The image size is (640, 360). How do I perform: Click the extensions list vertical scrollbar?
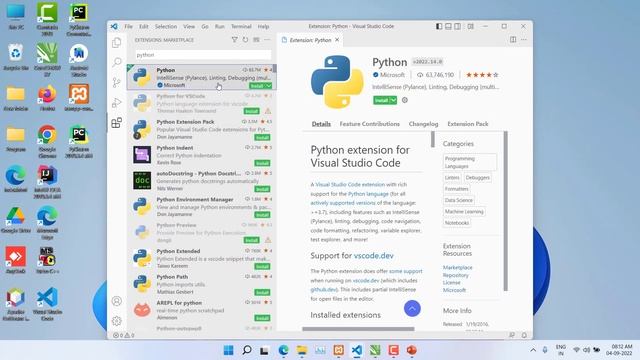(x=275, y=69)
